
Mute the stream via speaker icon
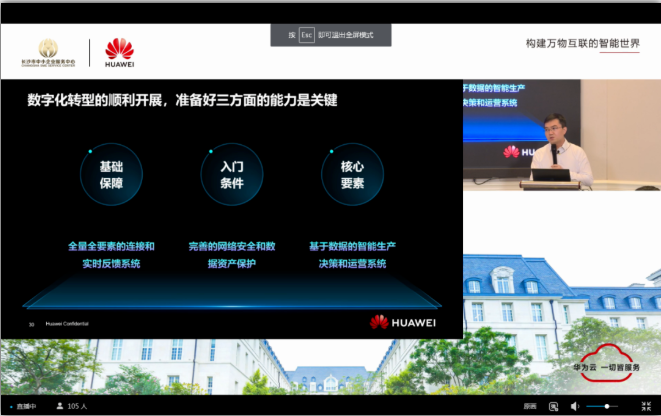click(x=574, y=406)
